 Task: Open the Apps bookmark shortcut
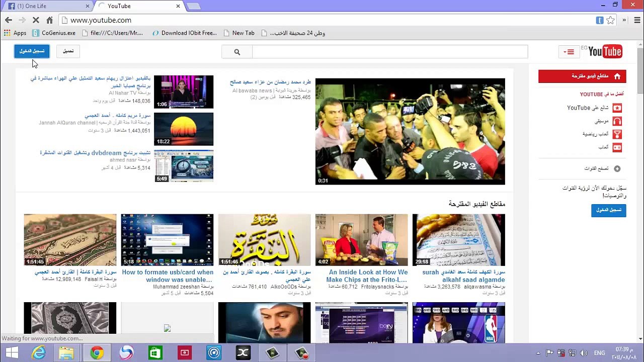pos(15,33)
